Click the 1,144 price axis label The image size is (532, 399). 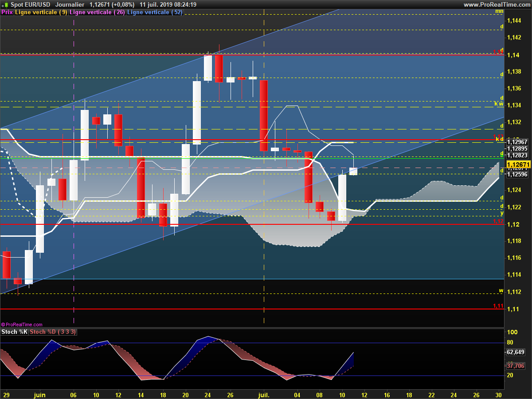coord(514,21)
